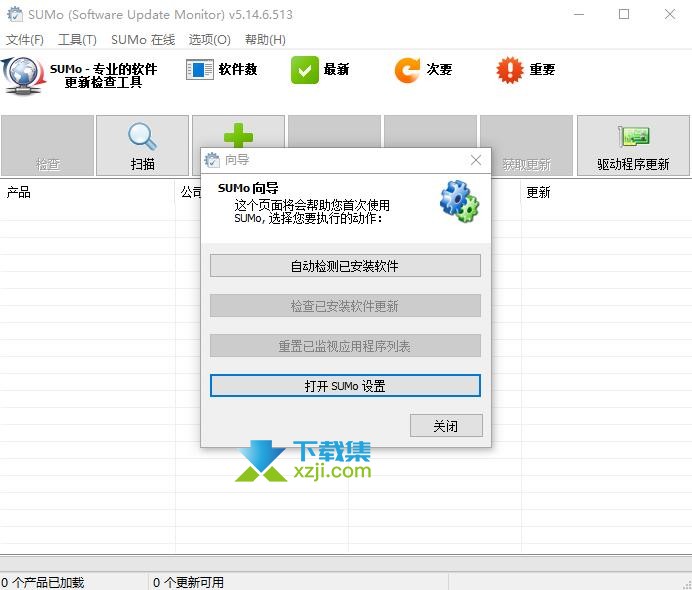Click 'SUMo 向导' heading text

248,188
